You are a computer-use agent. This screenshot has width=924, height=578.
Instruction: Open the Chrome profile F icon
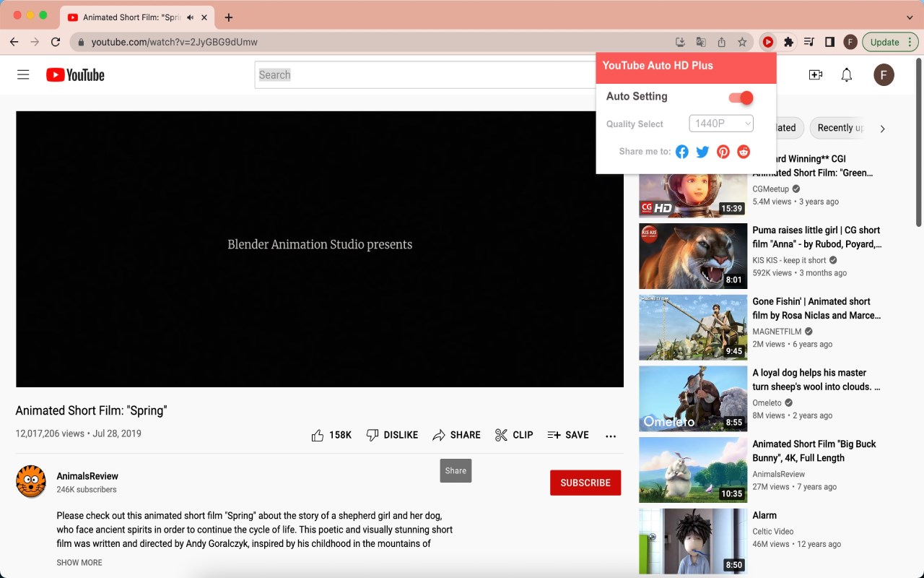click(850, 42)
